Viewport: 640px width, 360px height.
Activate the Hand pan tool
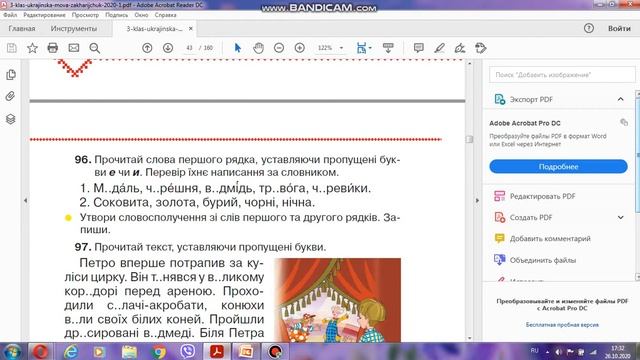click(258, 48)
